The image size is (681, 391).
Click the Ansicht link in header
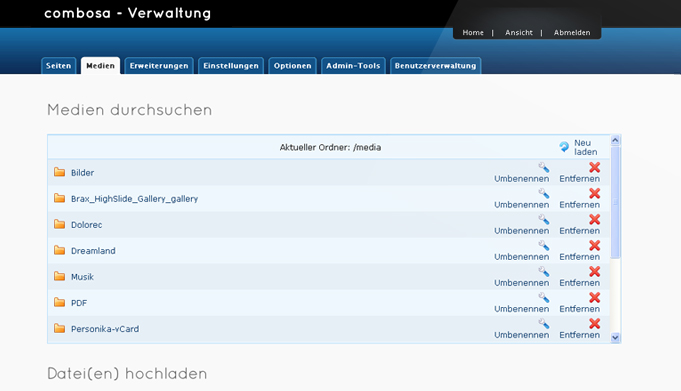(519, 33)
